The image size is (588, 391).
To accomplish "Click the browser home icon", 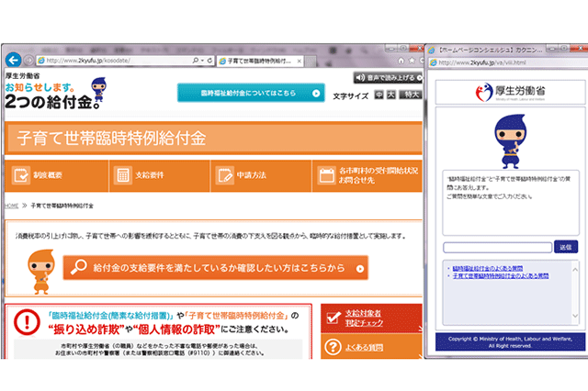I will tap(401, 61).
